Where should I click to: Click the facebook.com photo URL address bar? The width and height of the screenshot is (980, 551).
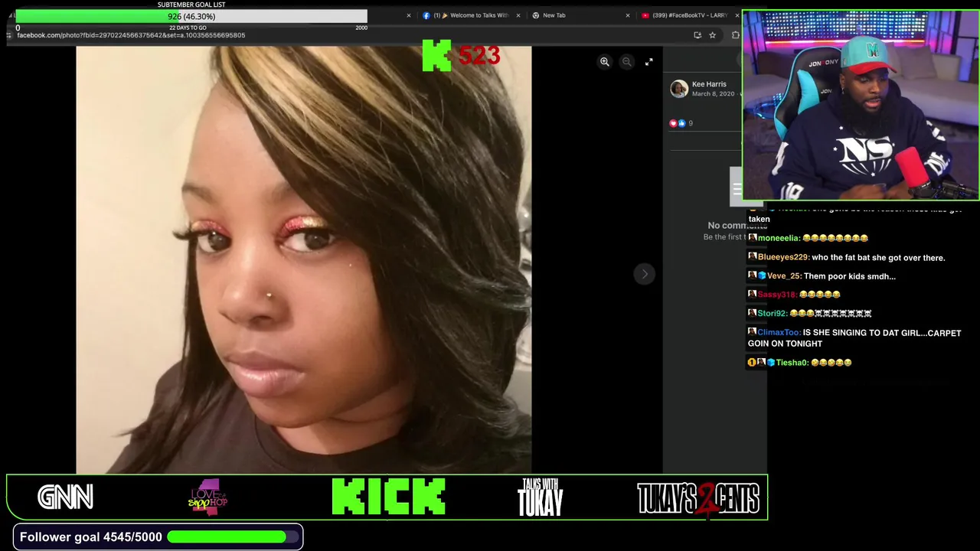(131, 35)
